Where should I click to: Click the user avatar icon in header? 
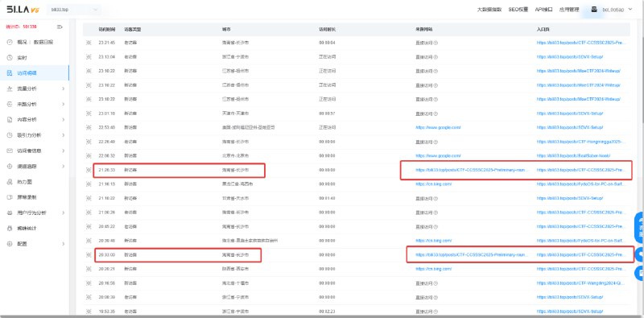tap(594, 10)
